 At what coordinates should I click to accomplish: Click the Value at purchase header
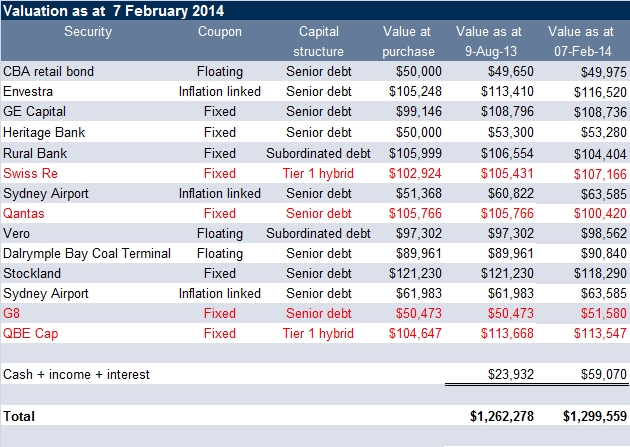tap(408, 41)
